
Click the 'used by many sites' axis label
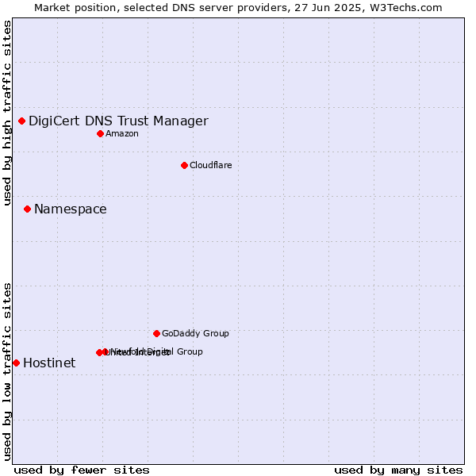(398, 470)
